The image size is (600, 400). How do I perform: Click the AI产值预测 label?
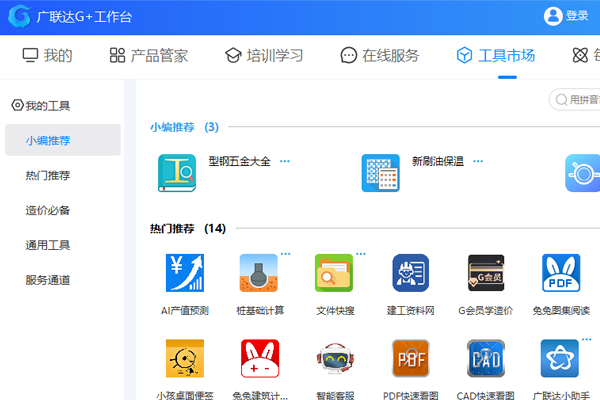[184, 310]
